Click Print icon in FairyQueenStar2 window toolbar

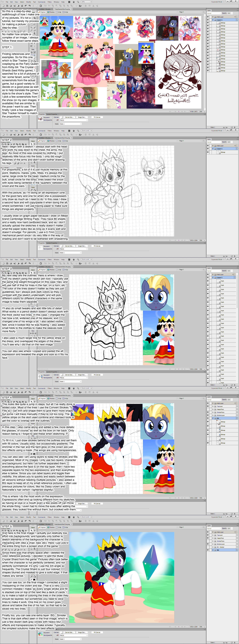coord(22,135)
